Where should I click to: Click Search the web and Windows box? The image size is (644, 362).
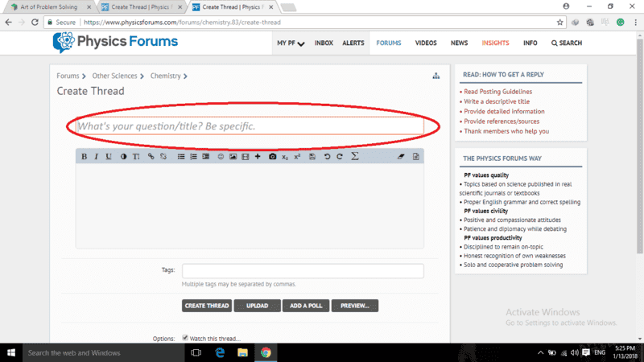coord(103,352)
